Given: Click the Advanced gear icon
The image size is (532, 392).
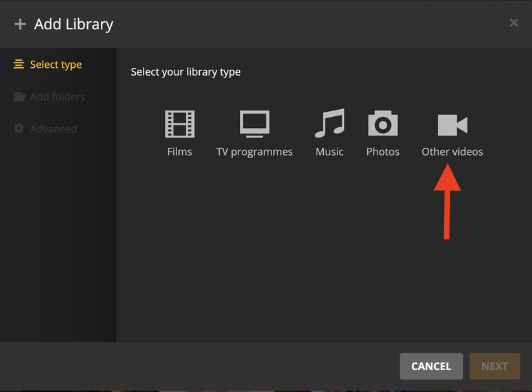Looking at the screenshot, I should coord(19,129).
